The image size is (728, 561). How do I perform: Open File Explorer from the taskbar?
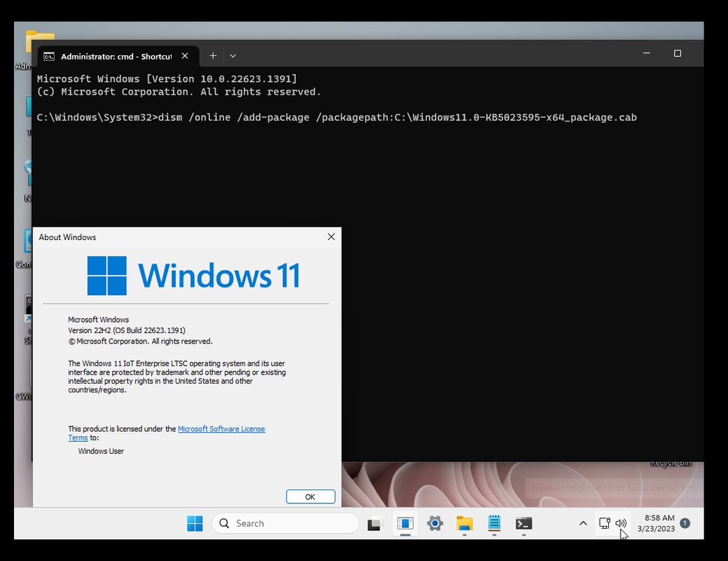pos(465,523)
